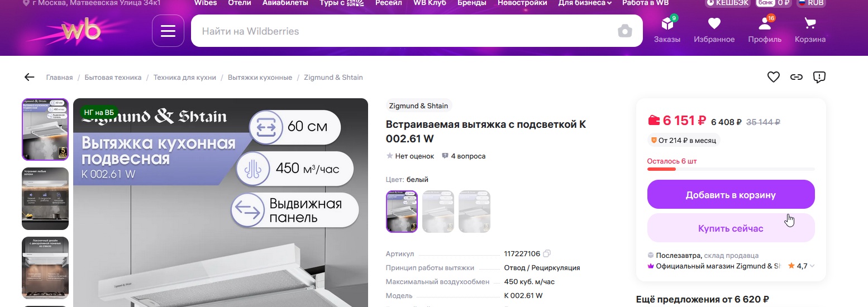Copy article number 117227106 icon
Image resolution: width=868 pixels, height=307 pixels.
(x=547, y=253)
